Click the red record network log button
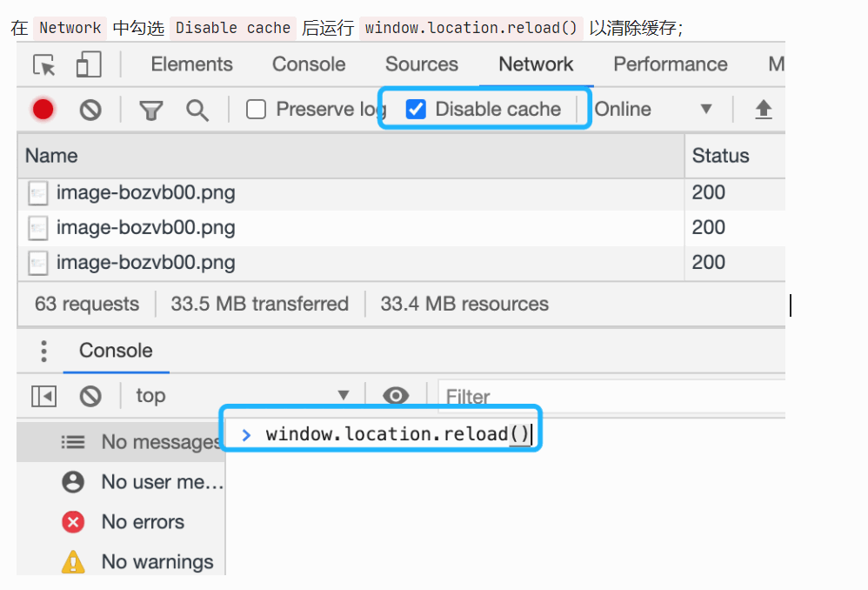Screen dimensions: 868x590 coord(43,110)
